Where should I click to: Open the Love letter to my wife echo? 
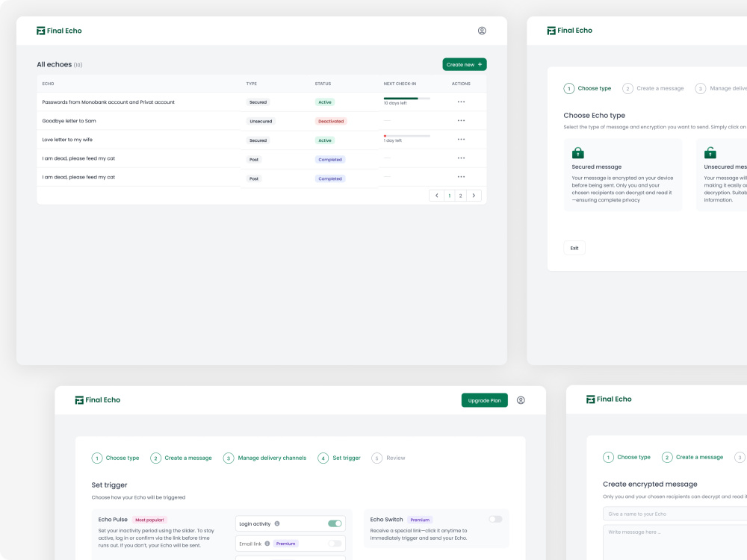67,140
